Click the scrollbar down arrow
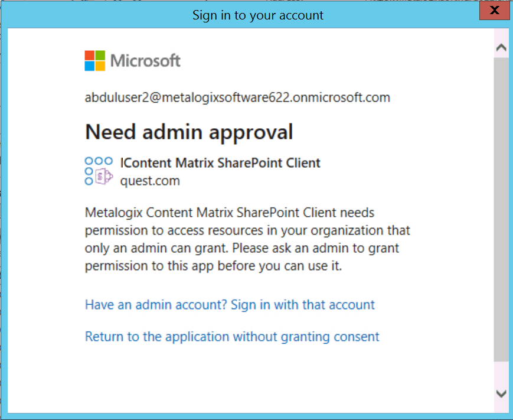Viewport: 513px width, 420px height. 501,393
